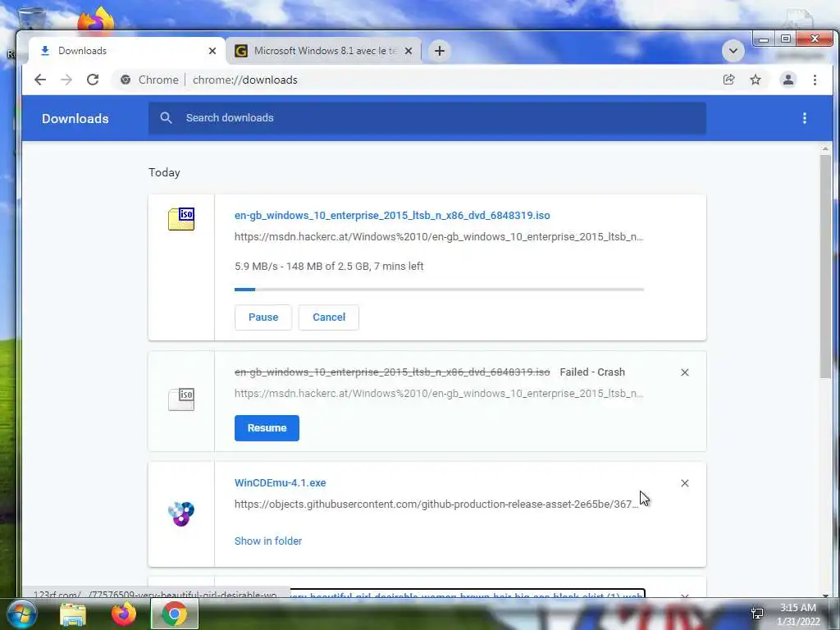Click the 'Failed - Crash' status label
840x630 pixels.
[x=592, y=372]
